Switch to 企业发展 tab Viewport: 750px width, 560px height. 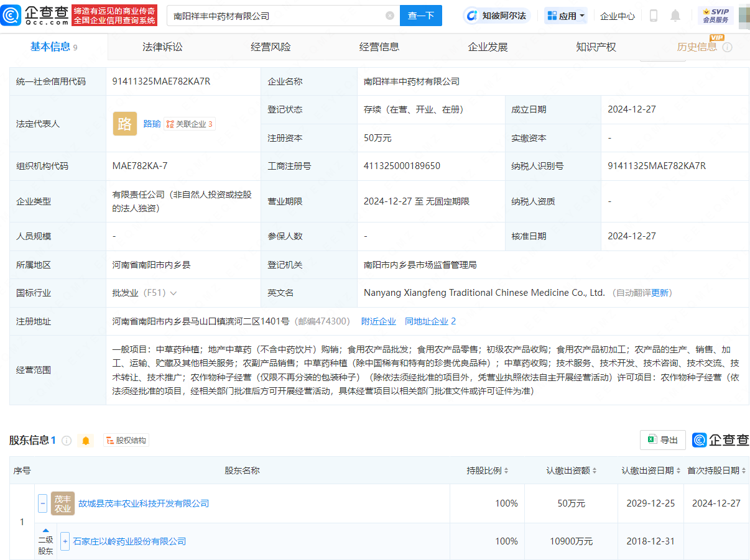coord(488,47)
